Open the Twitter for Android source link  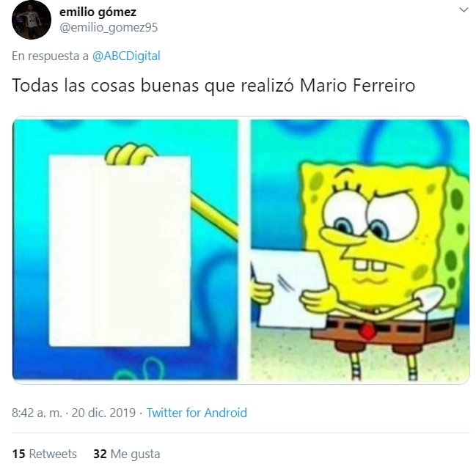click(x=197, y=413)
